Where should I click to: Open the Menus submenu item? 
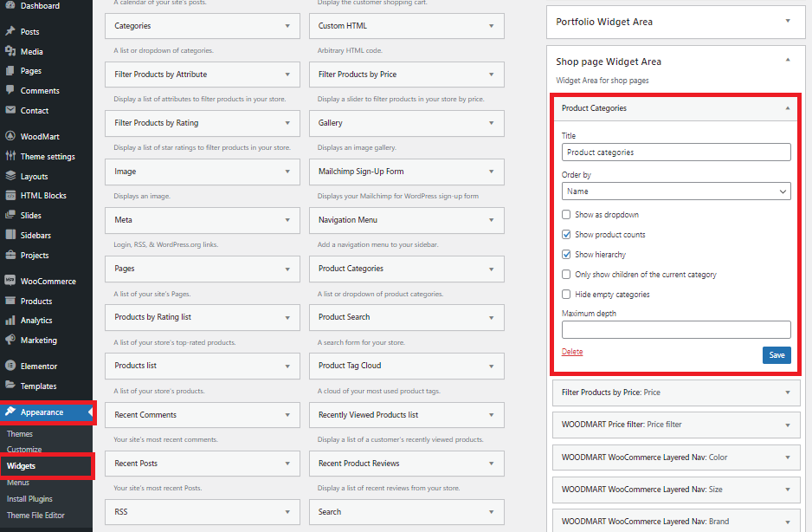click(x=18, y=483)
